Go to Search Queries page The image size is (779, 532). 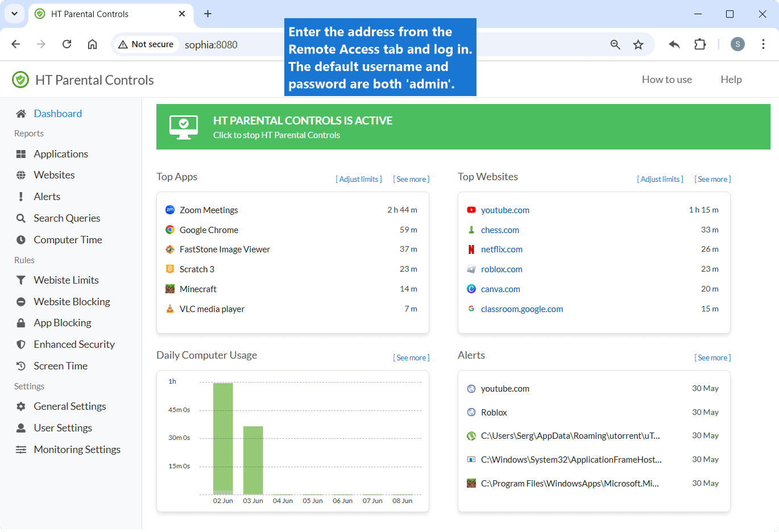[x=67, y=218]
